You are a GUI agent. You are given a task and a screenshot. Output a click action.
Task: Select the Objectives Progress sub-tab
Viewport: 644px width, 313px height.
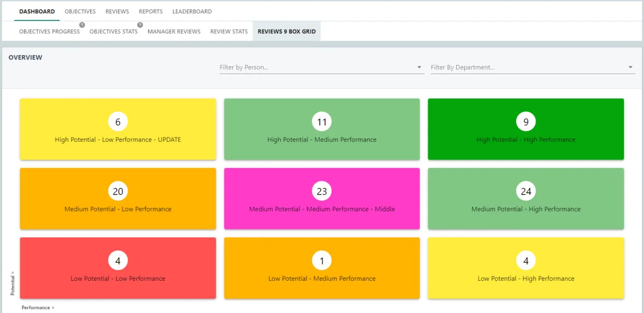pos(49,32)
